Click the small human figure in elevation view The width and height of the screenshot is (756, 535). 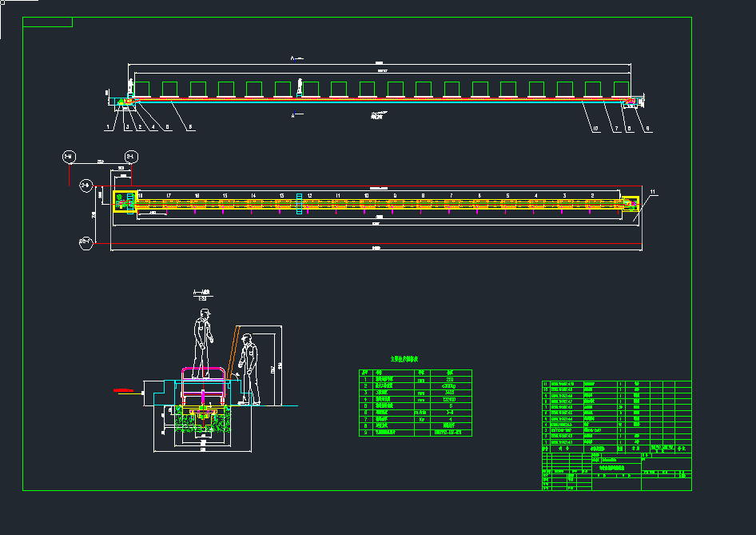coord(300,86)
